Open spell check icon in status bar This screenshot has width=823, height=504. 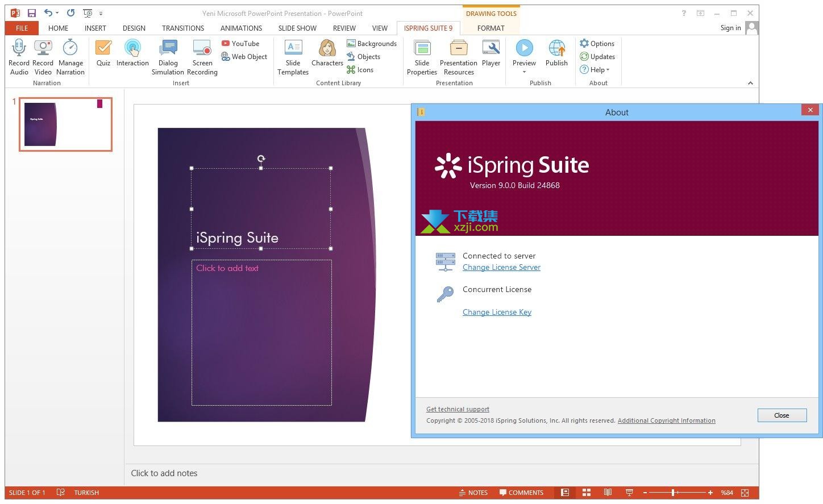click(x=61, y=493)
